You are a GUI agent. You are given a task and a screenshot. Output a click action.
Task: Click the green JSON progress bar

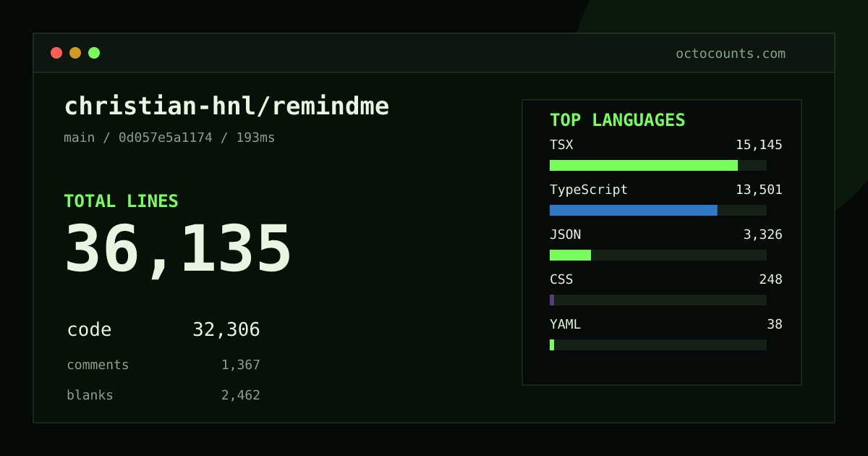click(x=570, y=255)
